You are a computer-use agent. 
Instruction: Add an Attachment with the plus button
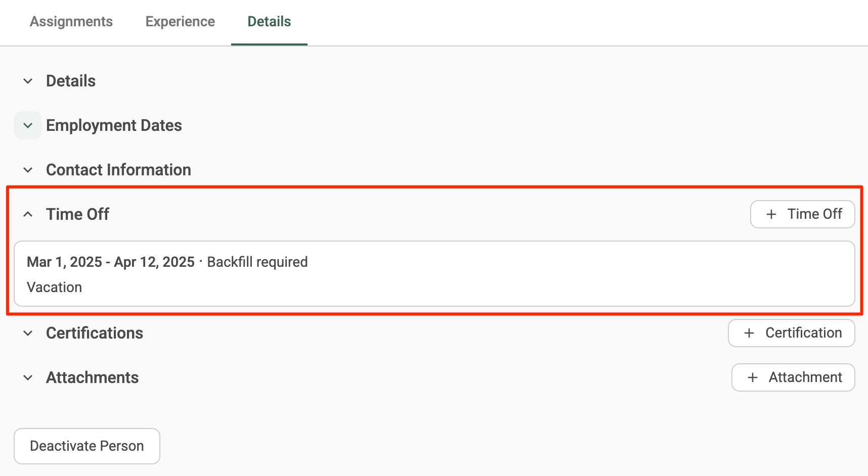click(793, 377)
